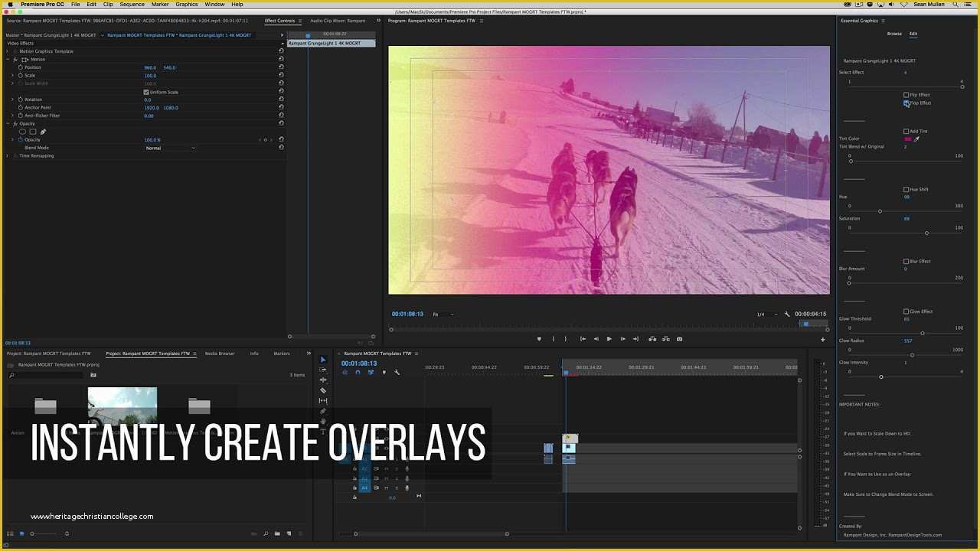Viewport: 980px width, 551px height.
Task: Click the timeline timecode 00:01:08:13
Action: coord(359,364)
